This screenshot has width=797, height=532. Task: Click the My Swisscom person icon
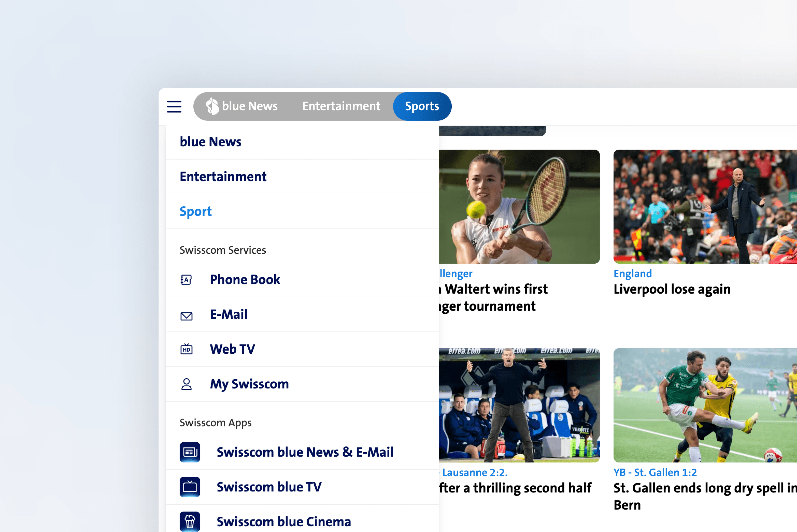tap(186, 384)
